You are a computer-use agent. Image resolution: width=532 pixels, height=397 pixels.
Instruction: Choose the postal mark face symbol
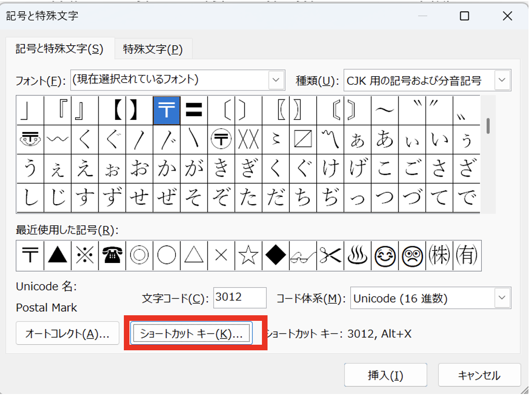pos(30,139)
